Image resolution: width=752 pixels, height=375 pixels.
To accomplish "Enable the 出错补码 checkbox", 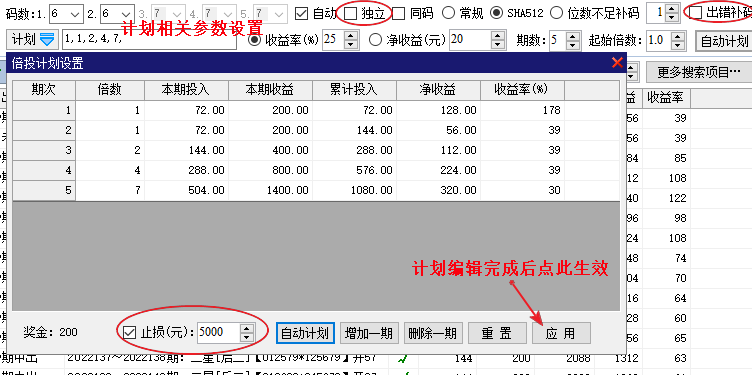I will (695, 13).
